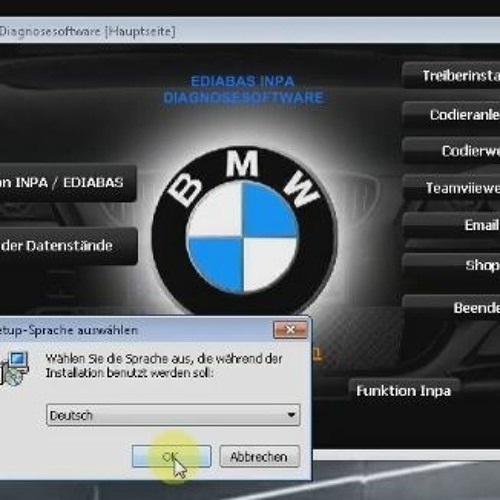Click the Codierwerte button
The width and height of the screenshot is (500, 500).
(452, 151)
